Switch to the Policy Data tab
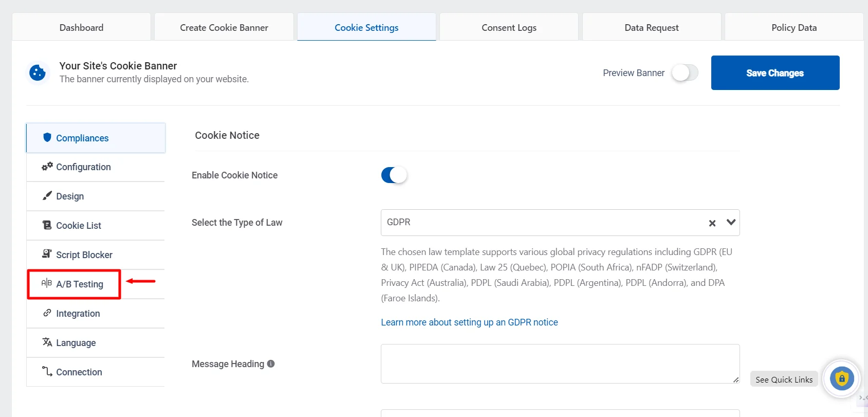 [794, 27]
